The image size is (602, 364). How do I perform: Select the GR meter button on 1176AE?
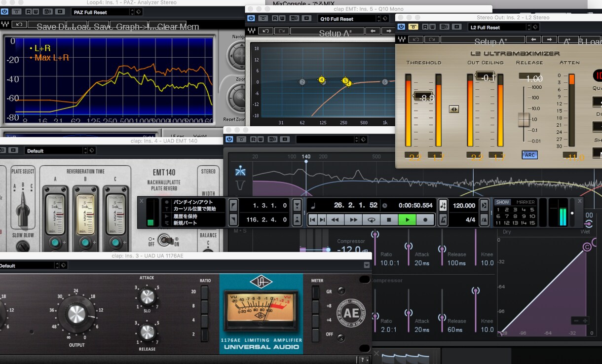316,292
